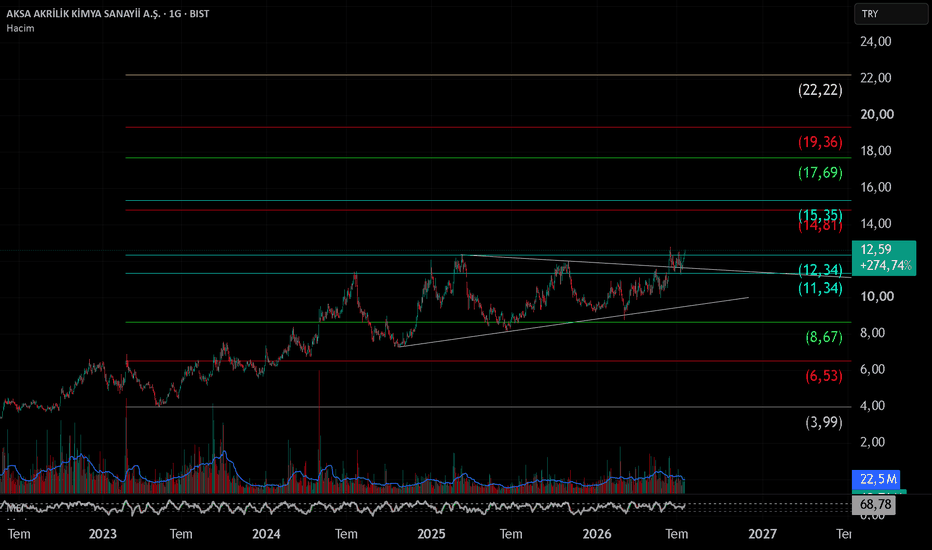
Task: Click the 20,00 tick on price scale
Action: tap(877, 114)
